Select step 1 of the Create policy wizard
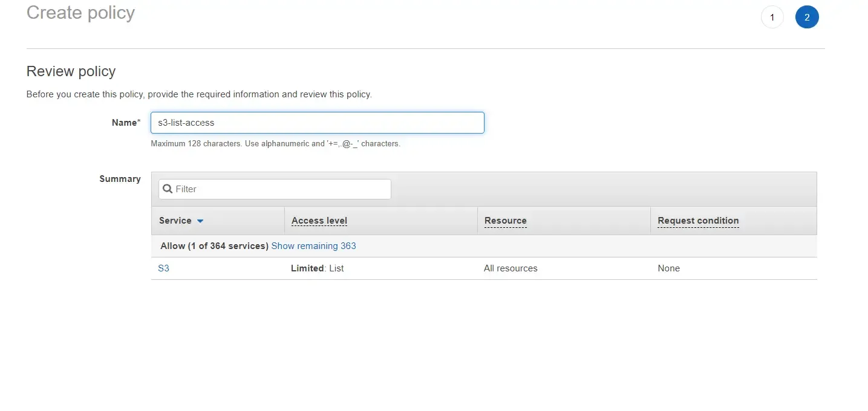 (772, 17)
